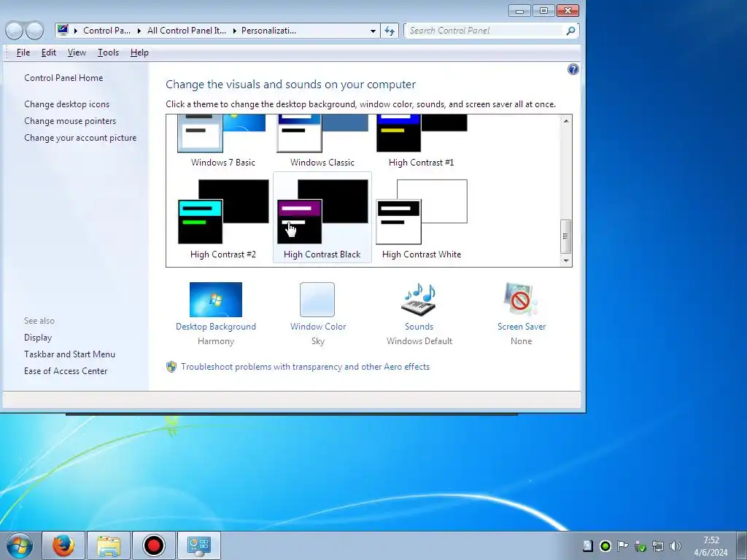Open the View menu

[x=77, y=52]
